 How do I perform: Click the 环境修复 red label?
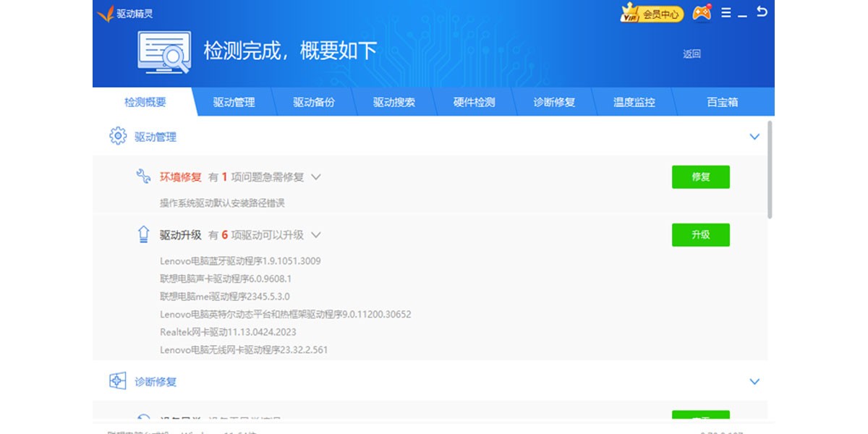[181, 177]
